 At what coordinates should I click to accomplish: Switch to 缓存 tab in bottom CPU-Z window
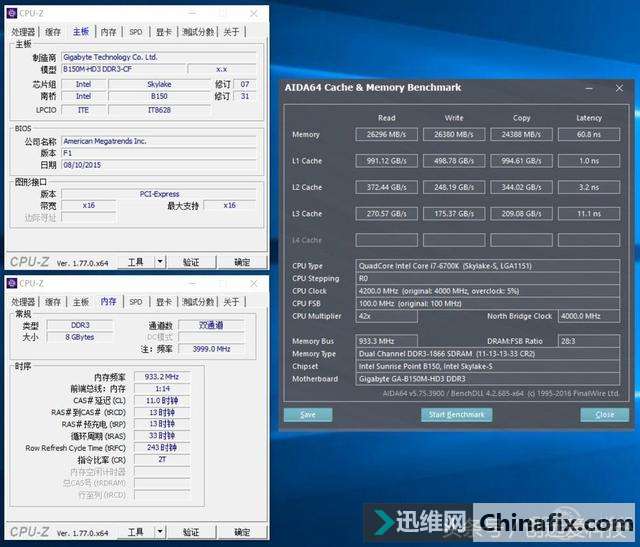pos(53,302)
